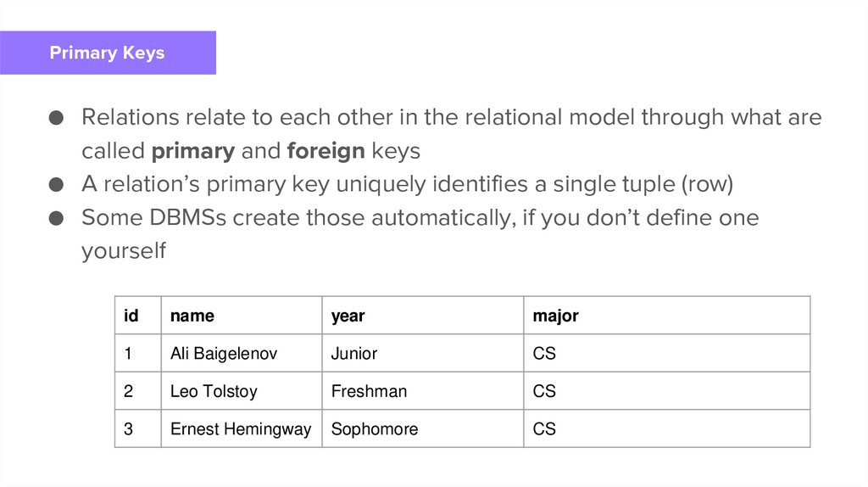Select the bold word "foreign"

point(325,151)
